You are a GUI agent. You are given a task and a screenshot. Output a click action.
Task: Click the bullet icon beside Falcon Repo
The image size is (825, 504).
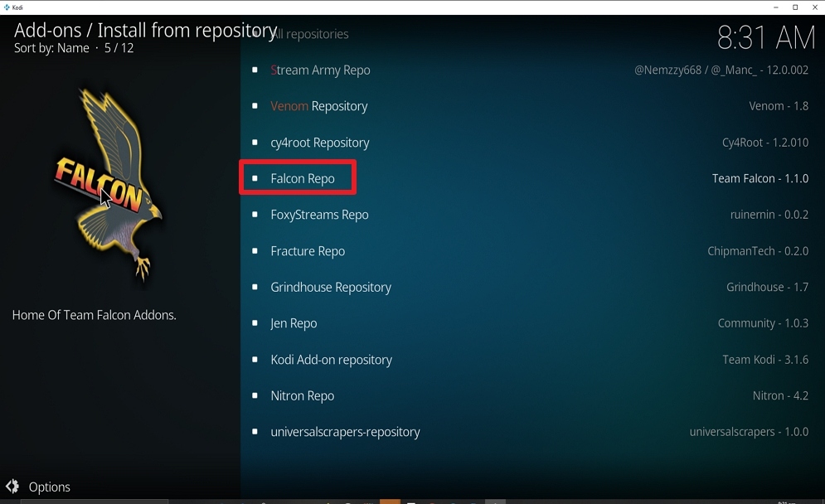[x=255, y=178]
